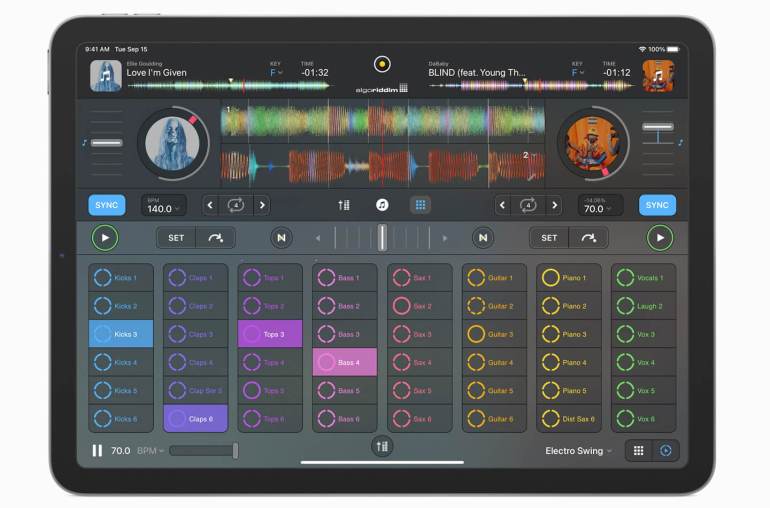Image resolution: width=770 pixels, height=508 pixels.
Task: Tap the left deck jog wheel
Action: pyautogui.click(x=172, y=143)
